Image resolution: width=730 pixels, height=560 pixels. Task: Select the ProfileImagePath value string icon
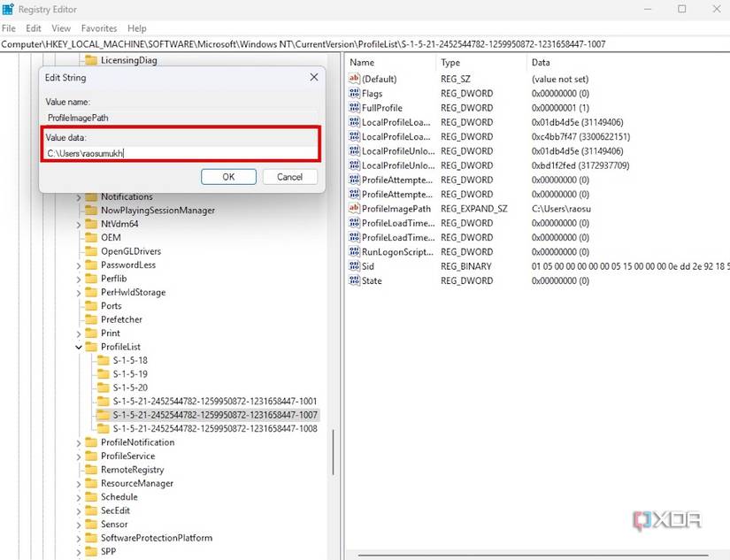coord(354,209)
